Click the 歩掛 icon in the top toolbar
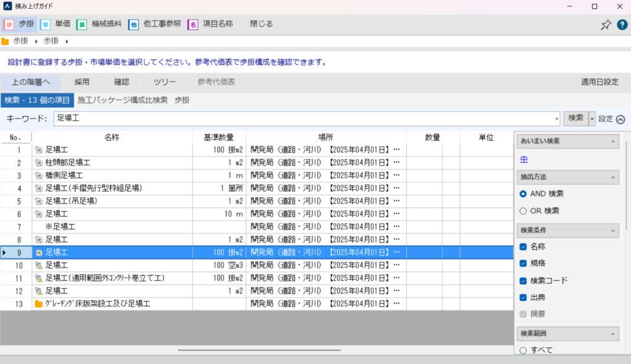 (9, 25)
